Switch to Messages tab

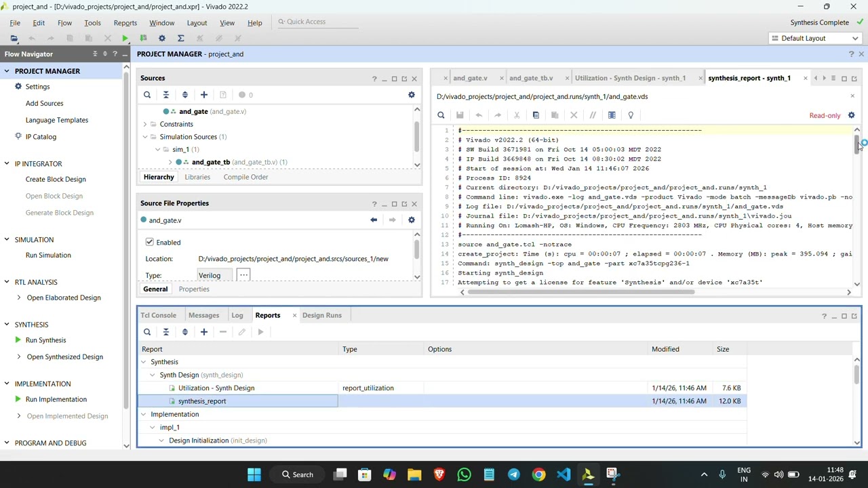(x=203, y=315)
